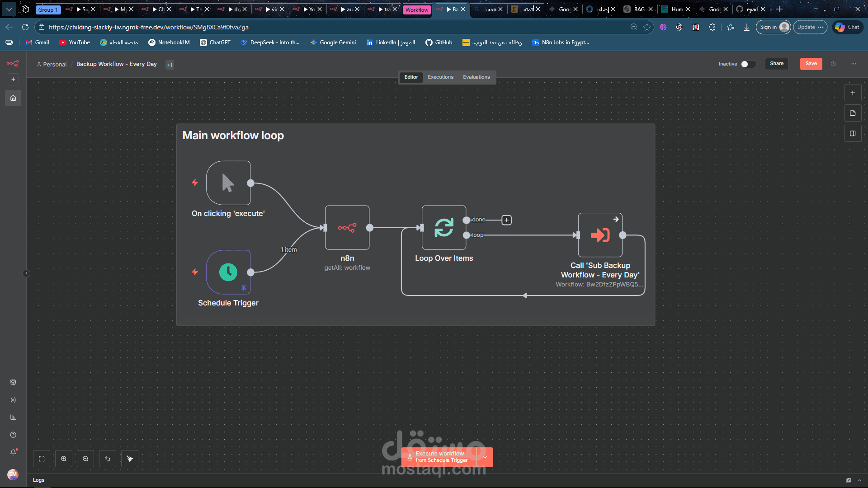Expand the Logs panel chevron
The image size is (868, 488).
coord(859,480)
